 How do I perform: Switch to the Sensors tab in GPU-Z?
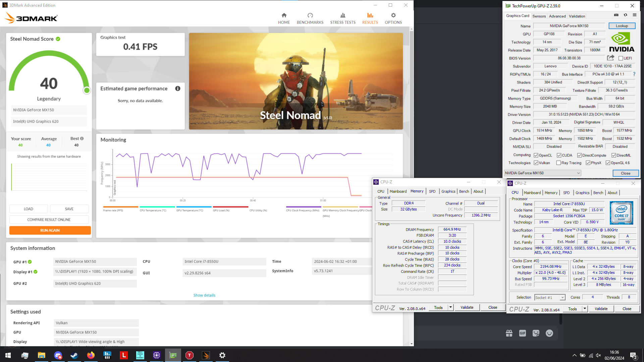[539, 16]
